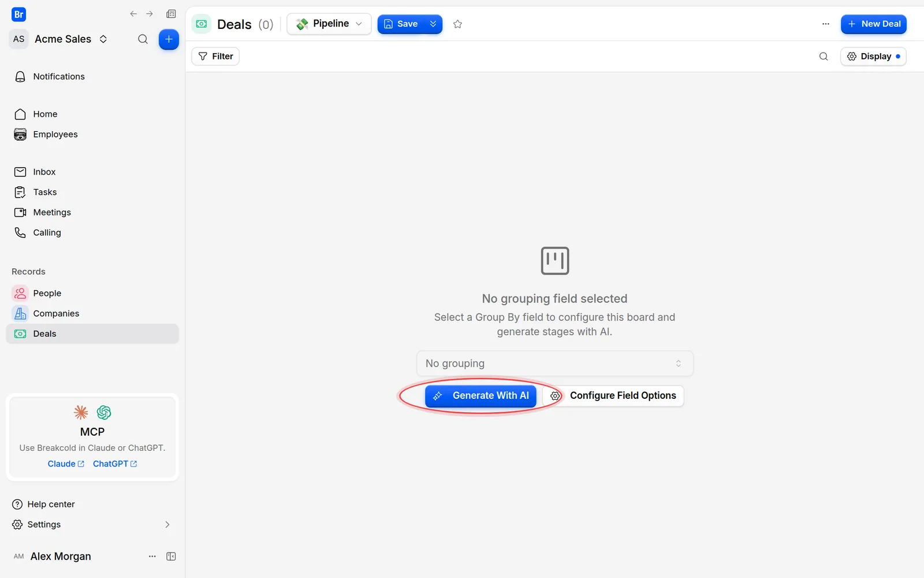This screenshot has width=924, height=578.
Task: Open Notifications
Action: coord(92,76)
